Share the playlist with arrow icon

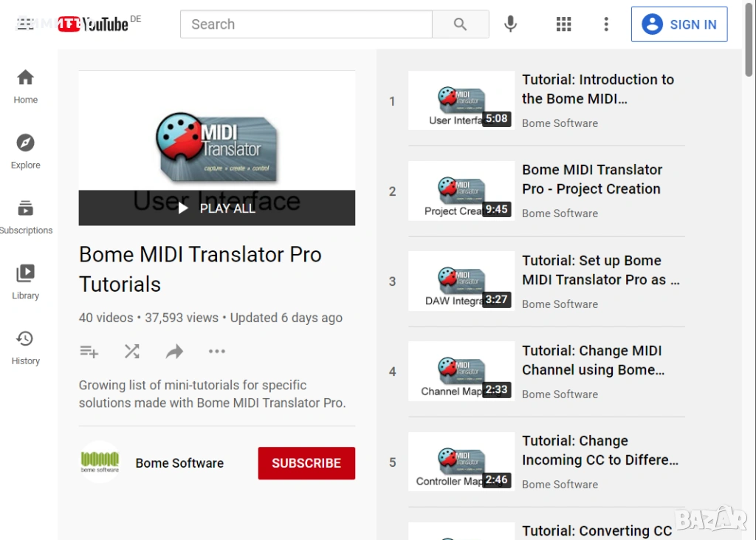click(174, 352)
